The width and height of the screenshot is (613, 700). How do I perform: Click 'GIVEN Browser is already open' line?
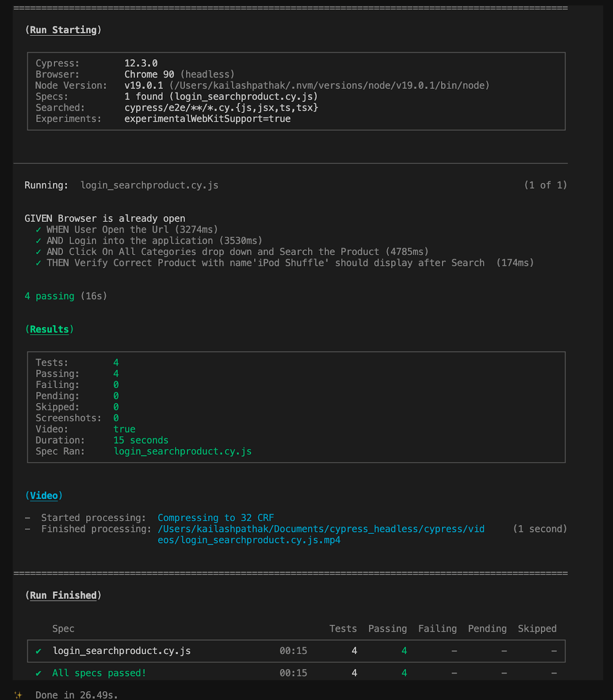click(105, 218)
